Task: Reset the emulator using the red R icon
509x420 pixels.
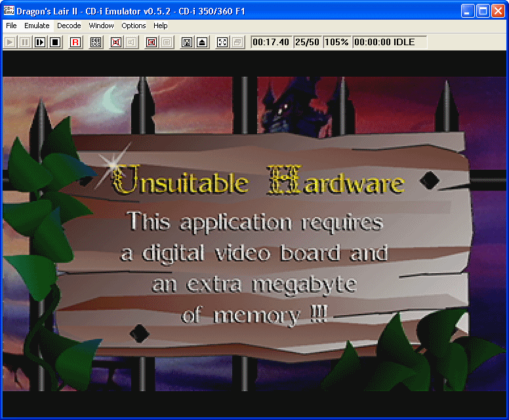Action: click(75, 42)
